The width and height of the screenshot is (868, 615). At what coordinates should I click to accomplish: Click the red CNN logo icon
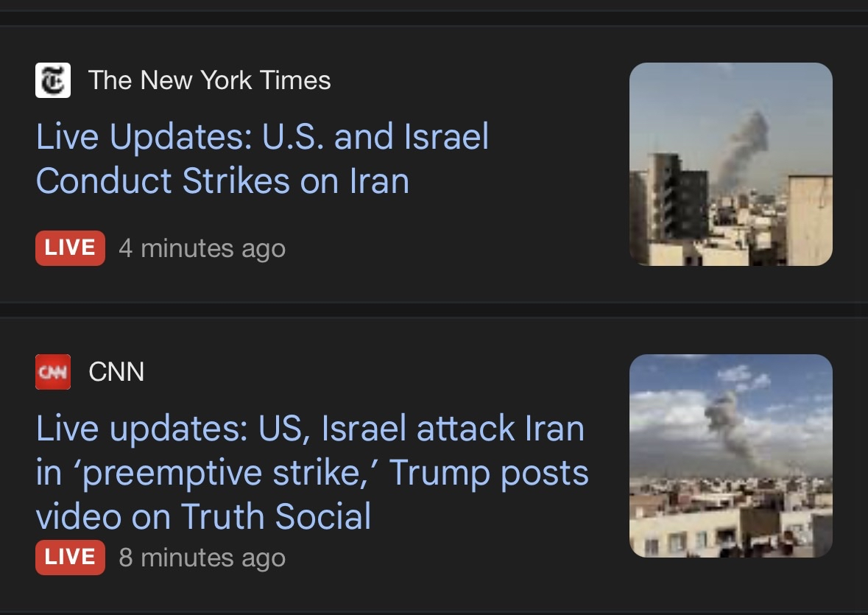pos(53,372)
